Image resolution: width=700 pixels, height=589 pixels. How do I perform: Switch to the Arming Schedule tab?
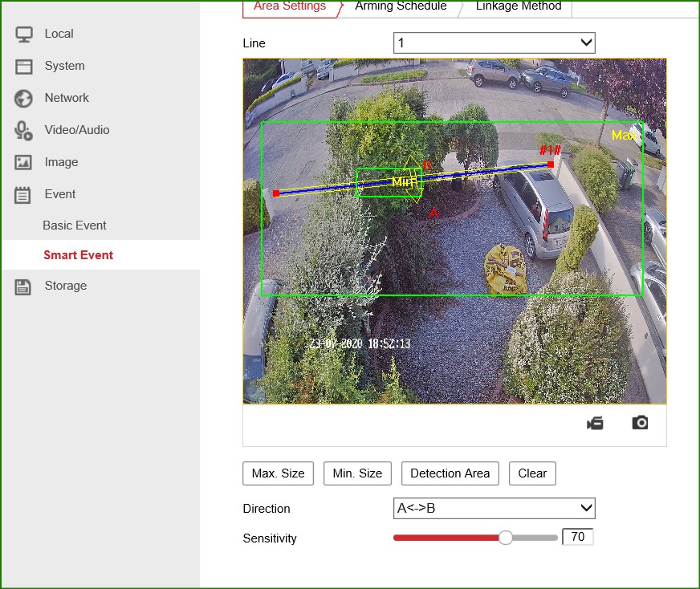401,6
